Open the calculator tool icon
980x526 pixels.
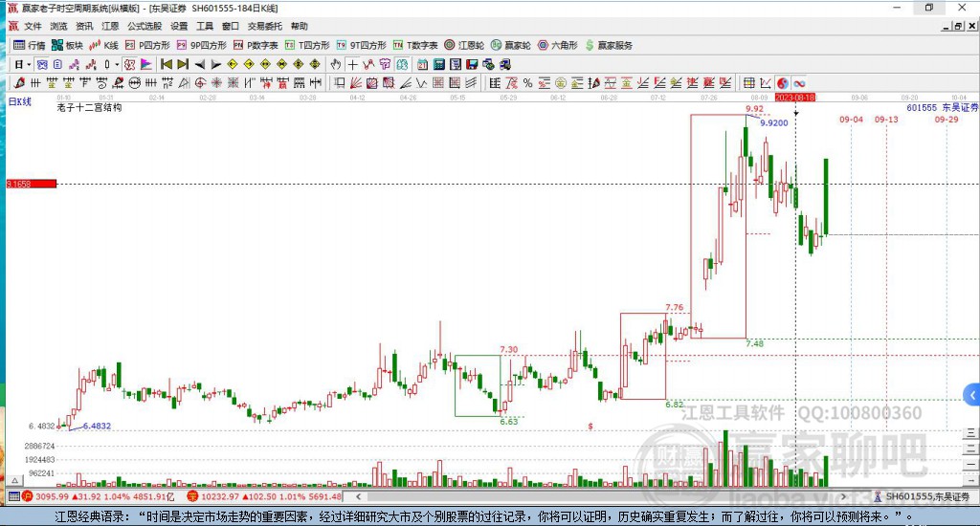point(438,64)
